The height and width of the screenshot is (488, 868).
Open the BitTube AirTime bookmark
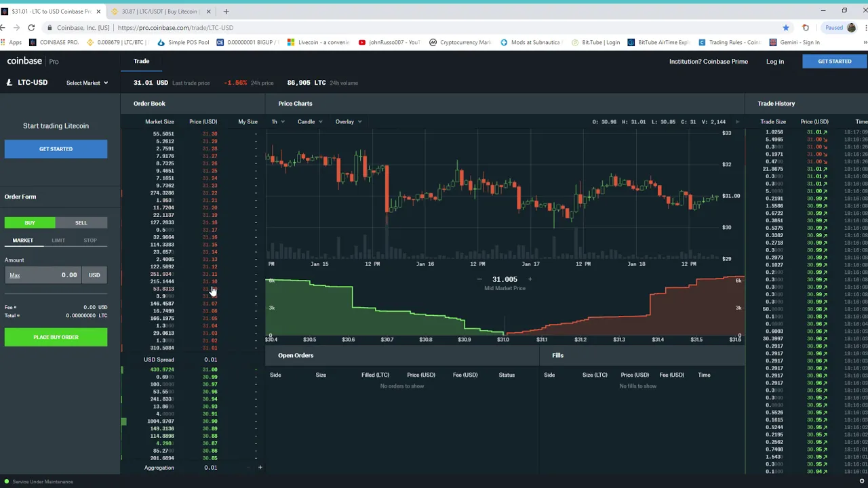(658, 42)
